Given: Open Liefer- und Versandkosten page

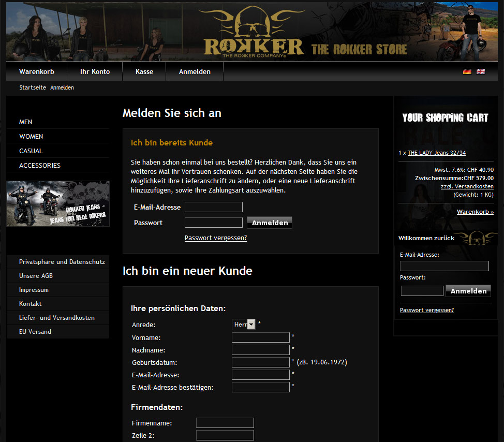Looking at the screenshot, I should click(x=58, y=318).
